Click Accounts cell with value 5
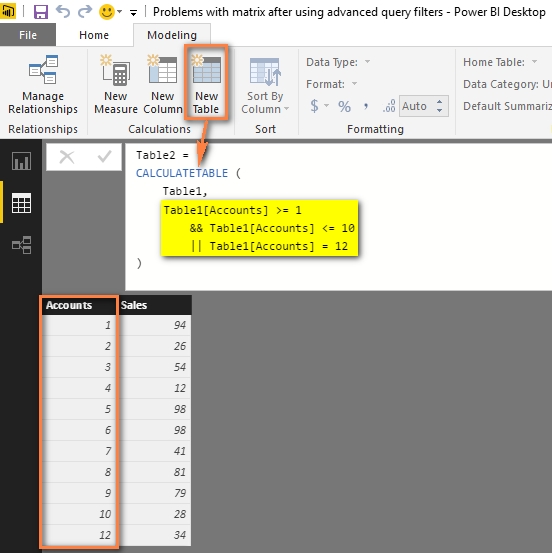The width and height of the screenshot is (552, 553). point(79,409)
